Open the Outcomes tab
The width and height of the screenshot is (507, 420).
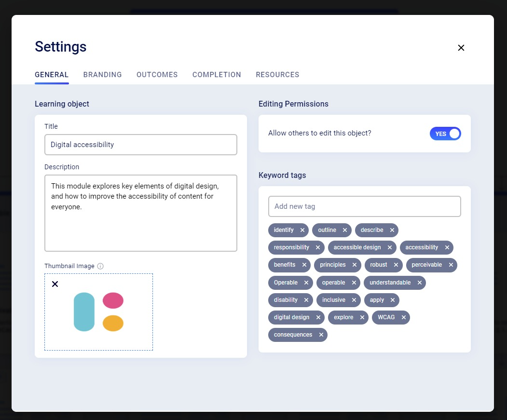(x=157, y=75)
